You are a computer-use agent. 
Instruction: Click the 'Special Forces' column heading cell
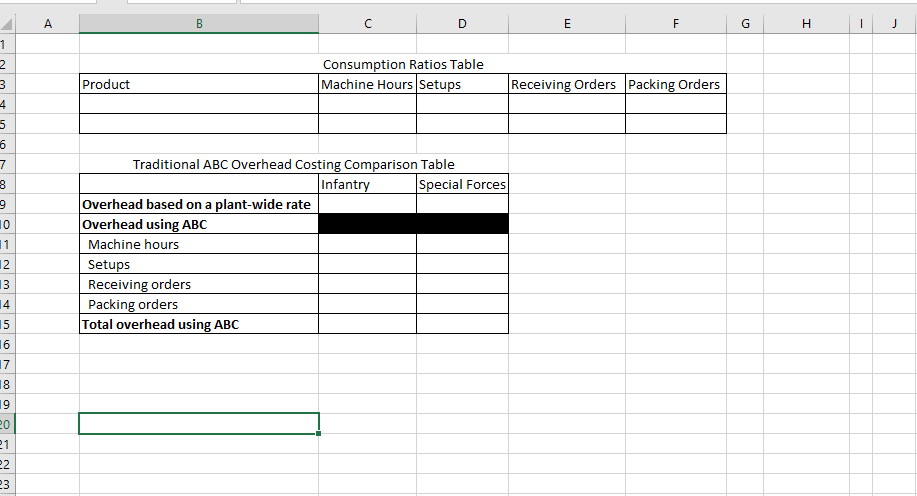tap(462, 184)
